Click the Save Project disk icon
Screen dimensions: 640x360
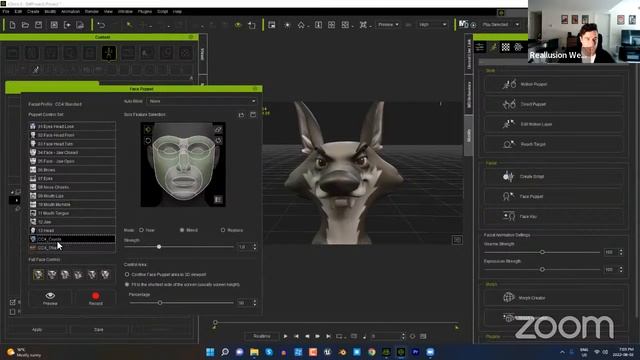click(x=38, y=25)
